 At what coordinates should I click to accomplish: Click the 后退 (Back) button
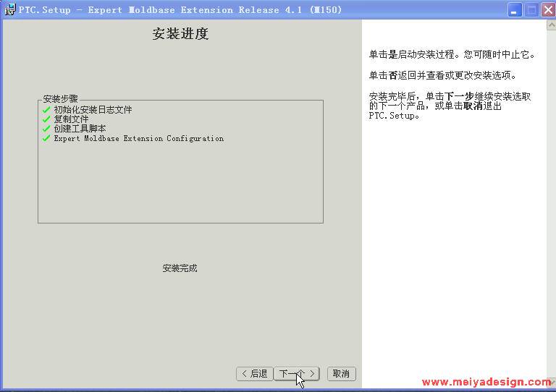254,374
